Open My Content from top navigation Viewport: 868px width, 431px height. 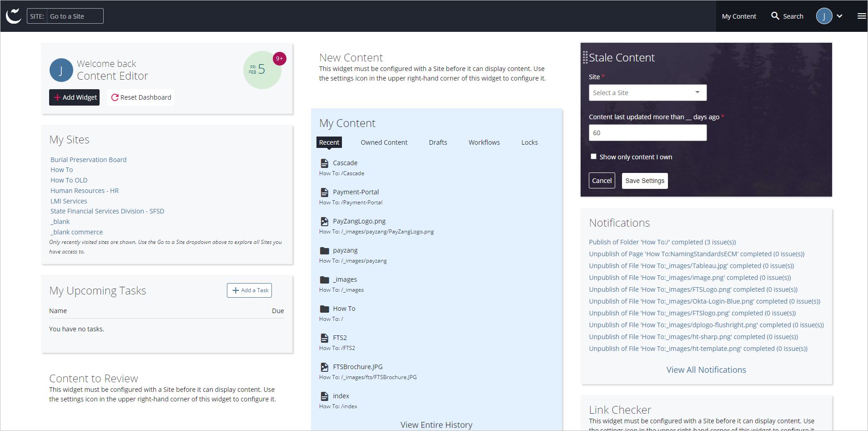[738, 16]
